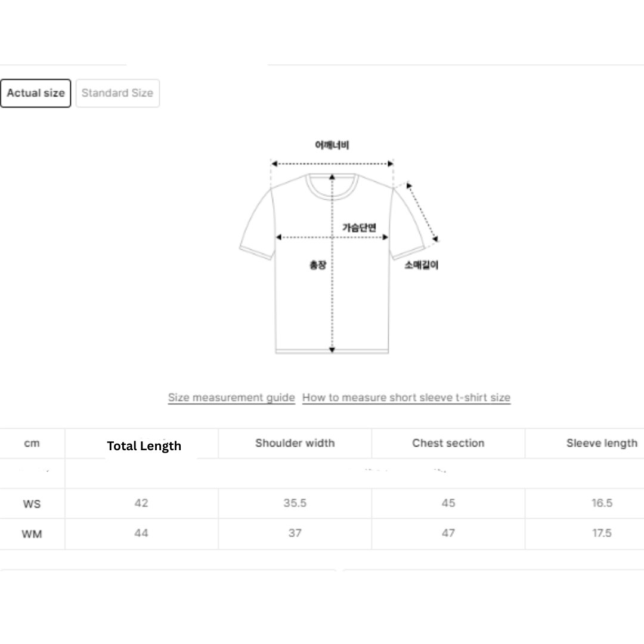
Task: Switch to the Standard Size tab
Action: point(117,93)
